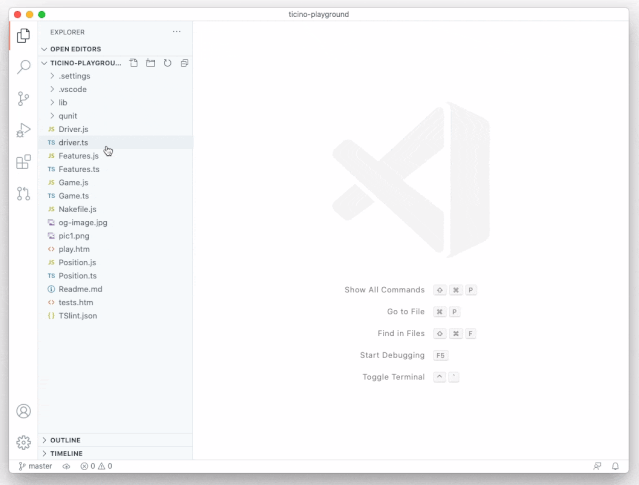Collapse all folders in explorer

coord(184,63)
